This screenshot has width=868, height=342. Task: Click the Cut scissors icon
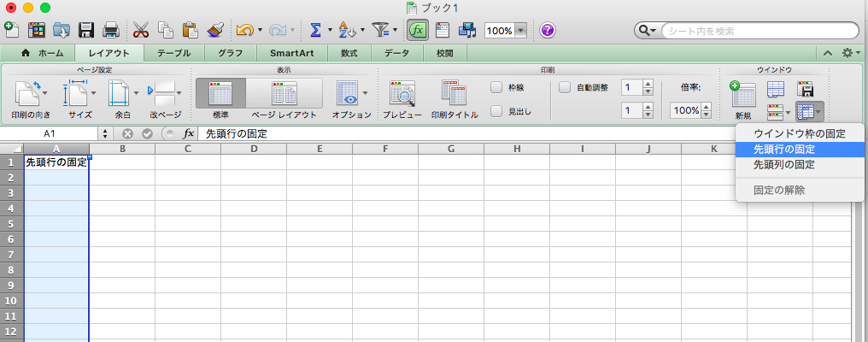[x=141, y=30]
